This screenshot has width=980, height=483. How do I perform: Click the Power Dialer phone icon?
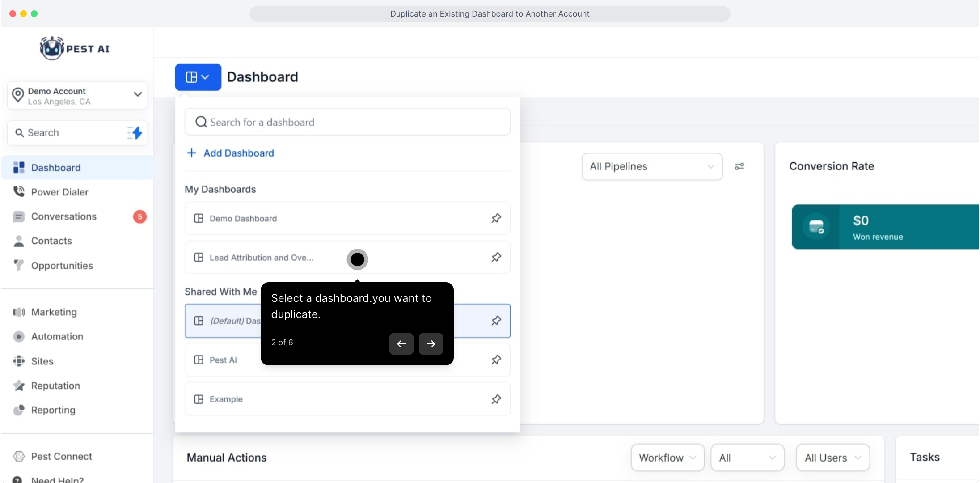tap(19, 191)
